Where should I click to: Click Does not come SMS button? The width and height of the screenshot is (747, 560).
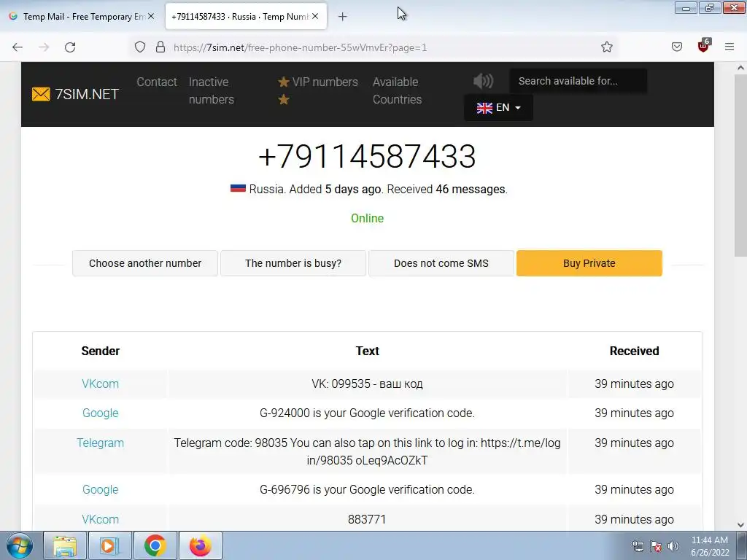[x=441, y=263]
